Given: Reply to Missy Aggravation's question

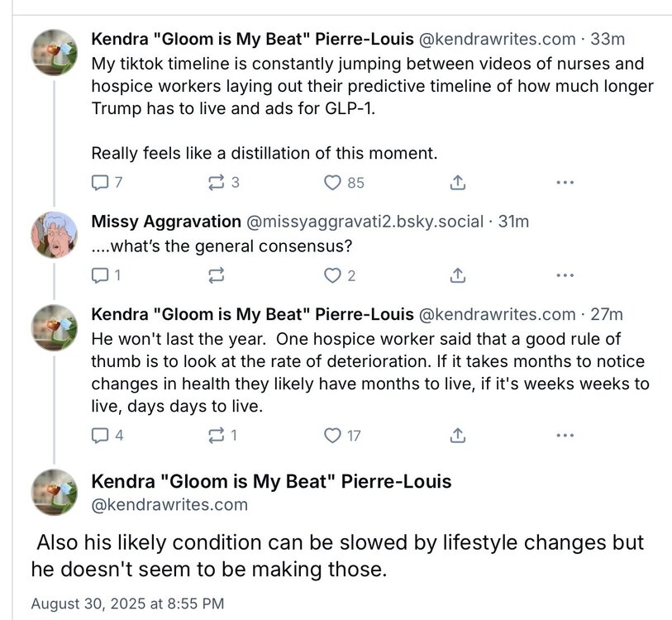Looking at the screenshot, I should (x=99, y=275).
